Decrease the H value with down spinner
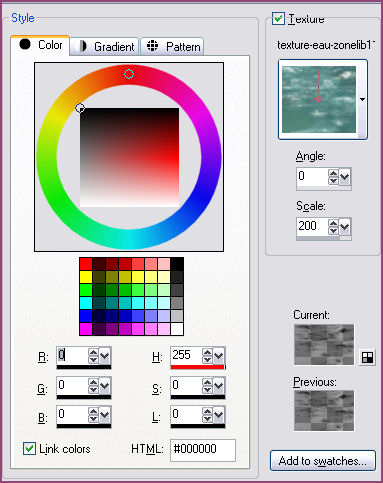 click(207, 359)
